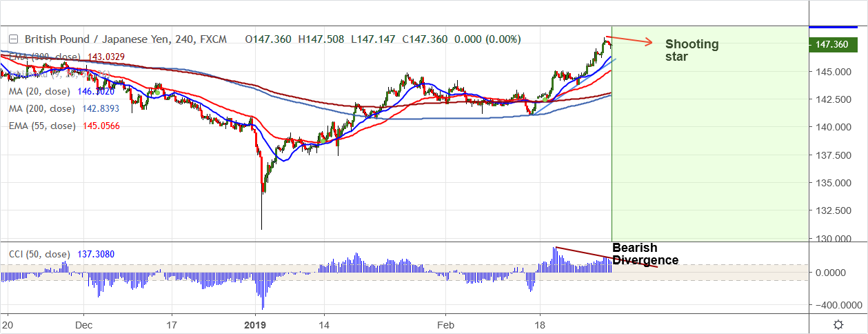Click the 14 time axis label
868x334 pixels.
pyautogui.click(x=325, y=324)
